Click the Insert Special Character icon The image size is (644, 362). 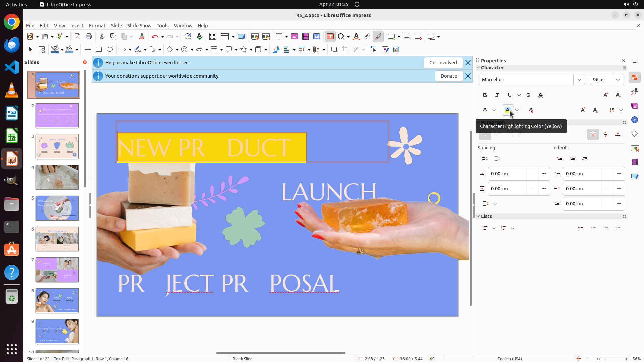click(x=341, y=37)
